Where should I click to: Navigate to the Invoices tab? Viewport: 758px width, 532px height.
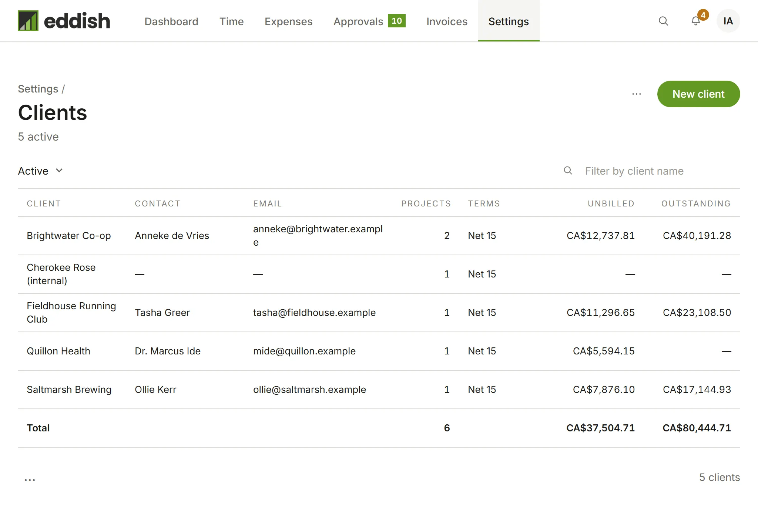tap(447, 21)
